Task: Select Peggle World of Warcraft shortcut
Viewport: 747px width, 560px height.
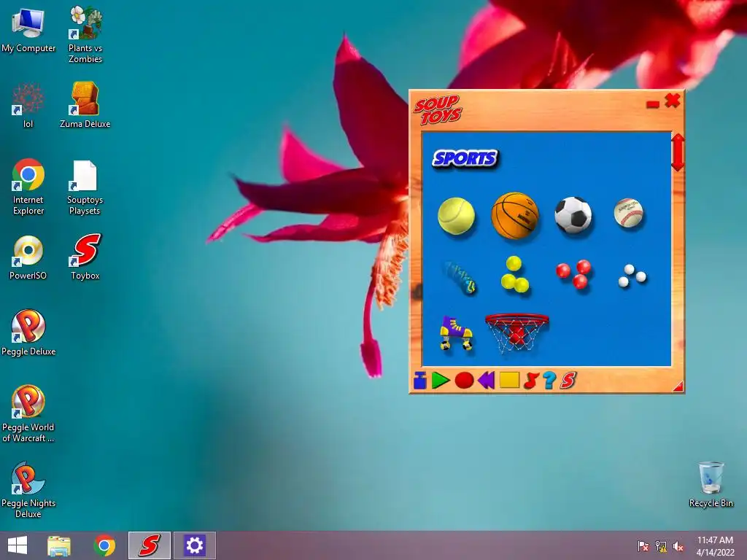Action: coord(28,414)
